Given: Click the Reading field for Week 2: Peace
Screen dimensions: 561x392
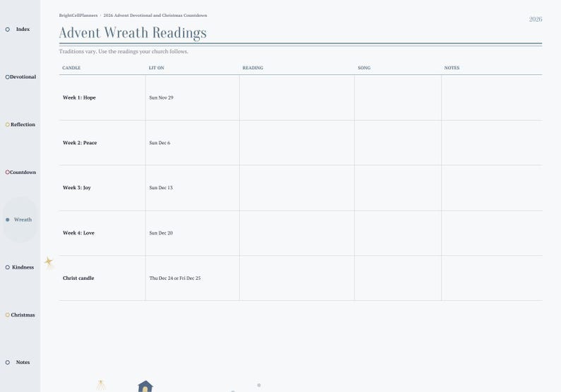Looking at the screenshot, I should [x=297, y=143].
